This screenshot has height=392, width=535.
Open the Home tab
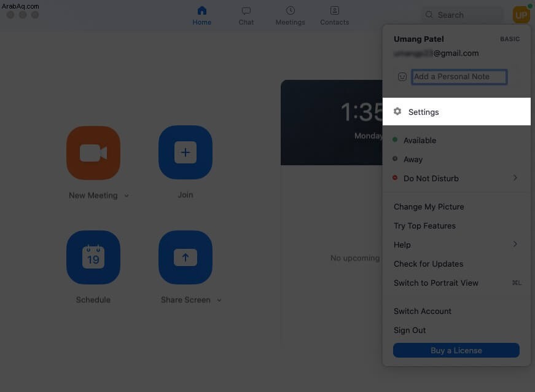[201, 16]
